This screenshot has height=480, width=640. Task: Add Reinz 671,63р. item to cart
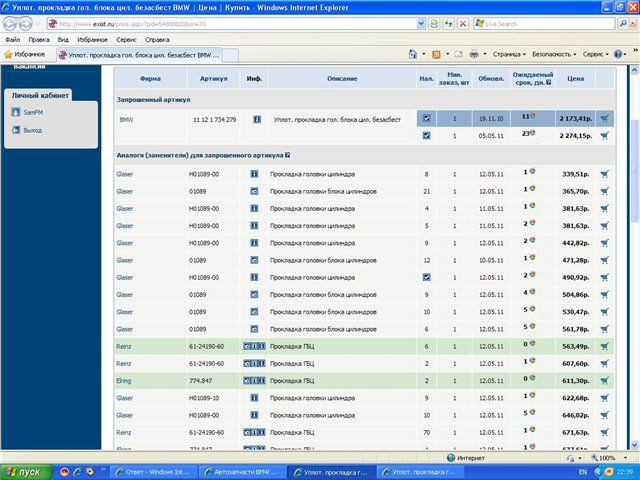point(604,432)
